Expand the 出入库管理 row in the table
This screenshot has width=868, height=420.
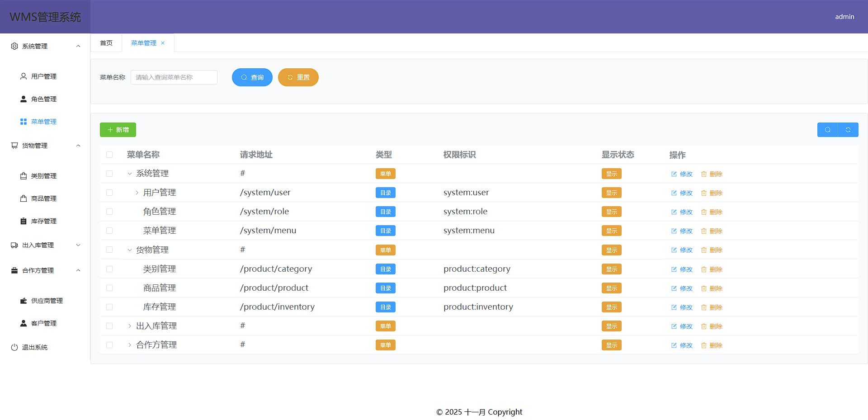(x=130, y=326)
